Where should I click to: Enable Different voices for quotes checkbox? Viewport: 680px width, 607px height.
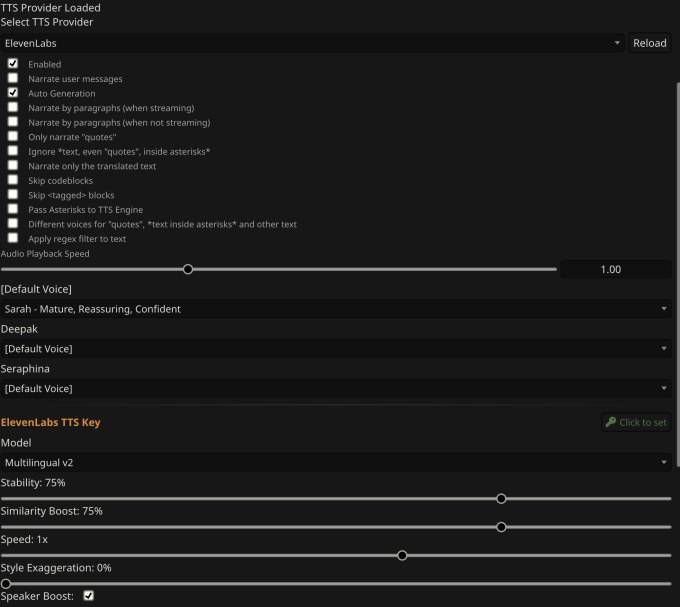click(13, 223)
